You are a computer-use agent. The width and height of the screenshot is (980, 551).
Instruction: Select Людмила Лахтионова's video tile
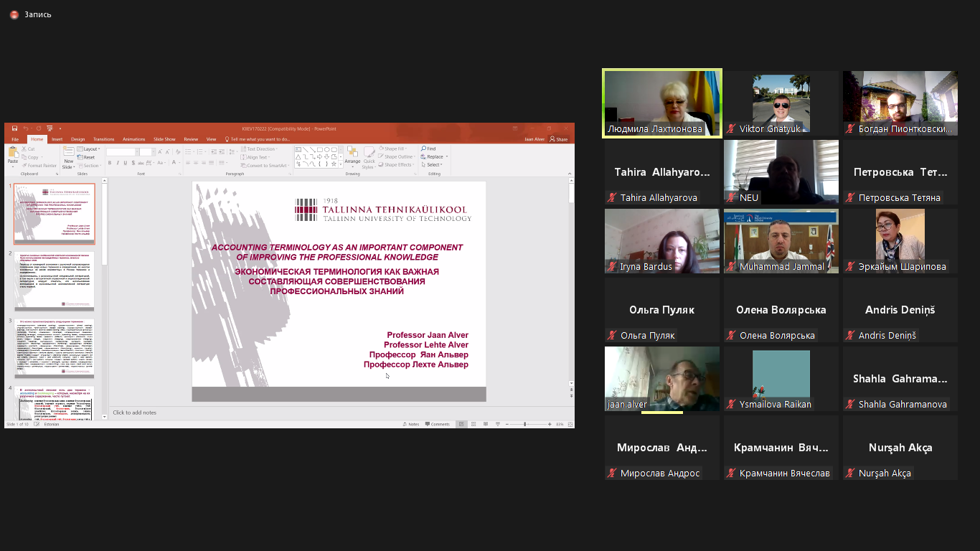(662, 103)
